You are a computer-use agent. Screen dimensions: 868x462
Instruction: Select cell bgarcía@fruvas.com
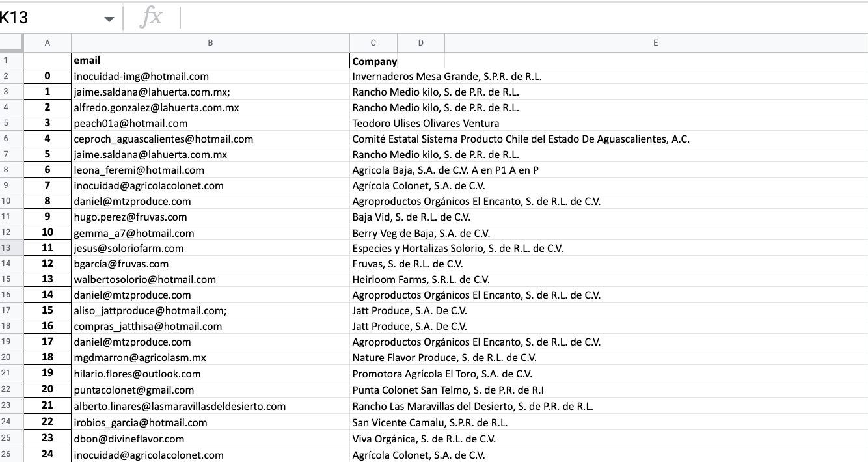click(x=210, y=264)
